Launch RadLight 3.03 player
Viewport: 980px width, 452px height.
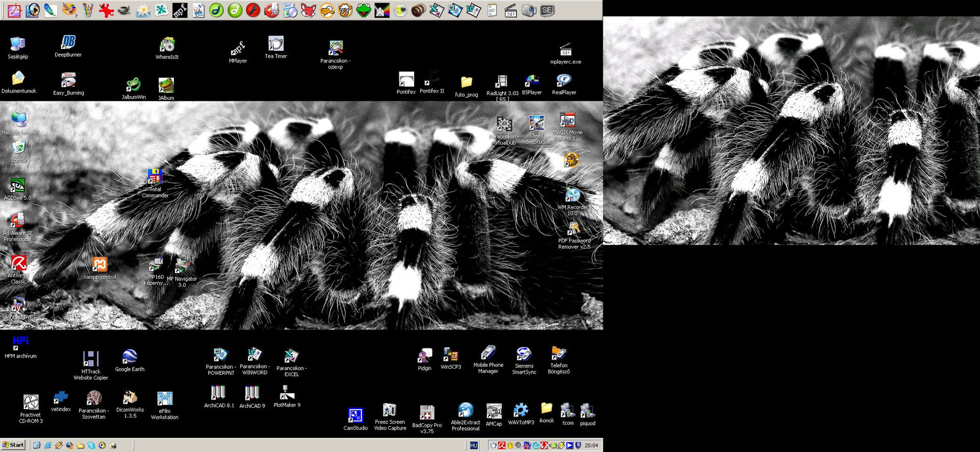coord(502,88)
